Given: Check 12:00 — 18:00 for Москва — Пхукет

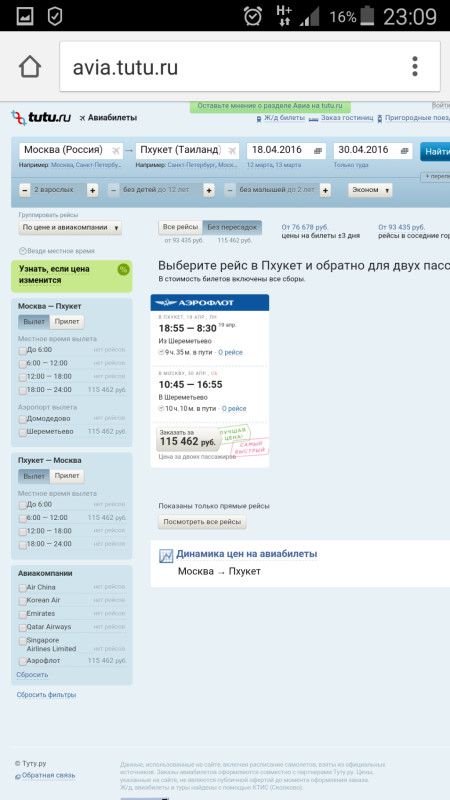Looking at the screenshot, I should [22, 377].
